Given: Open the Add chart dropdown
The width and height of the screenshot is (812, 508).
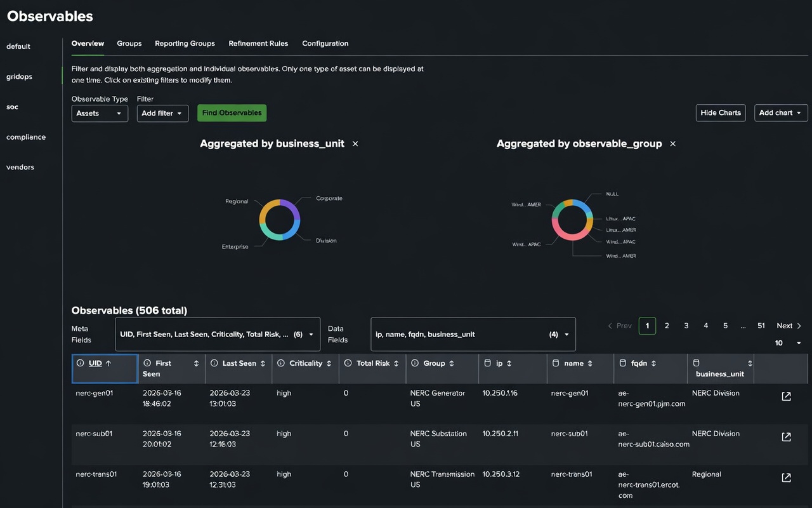Looking at the screenshot, I should (x=781, y=113).
